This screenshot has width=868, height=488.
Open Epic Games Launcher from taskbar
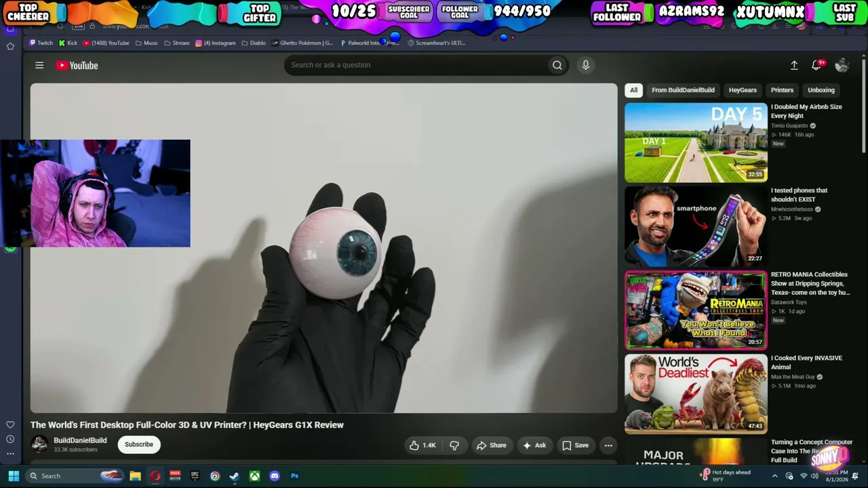click(195, 476)
